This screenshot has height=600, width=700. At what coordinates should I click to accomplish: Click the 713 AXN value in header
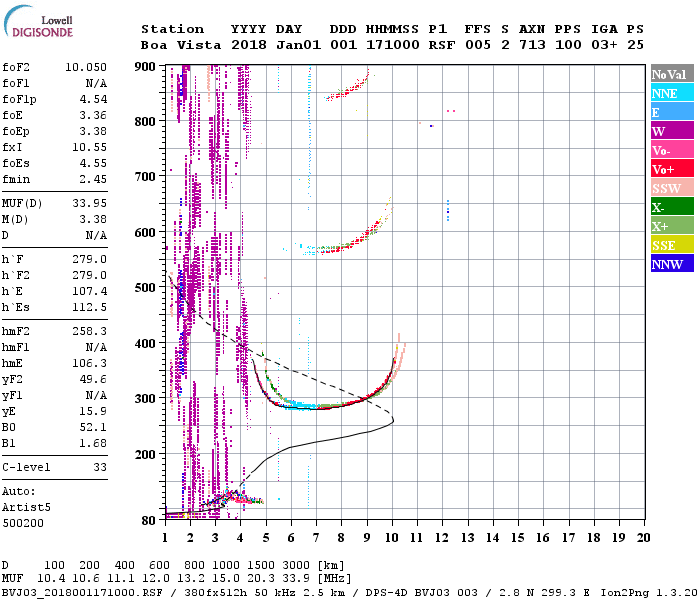[x=532, y=45]
